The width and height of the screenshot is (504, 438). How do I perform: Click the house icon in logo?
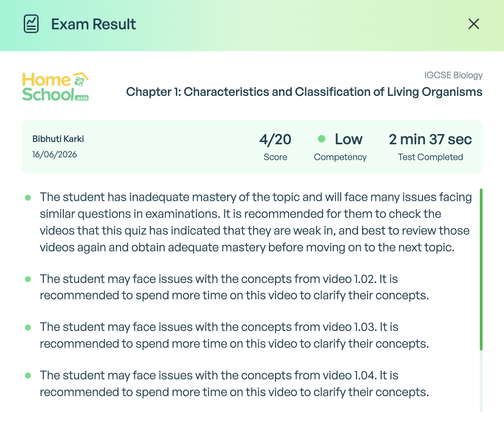point(81,79)
